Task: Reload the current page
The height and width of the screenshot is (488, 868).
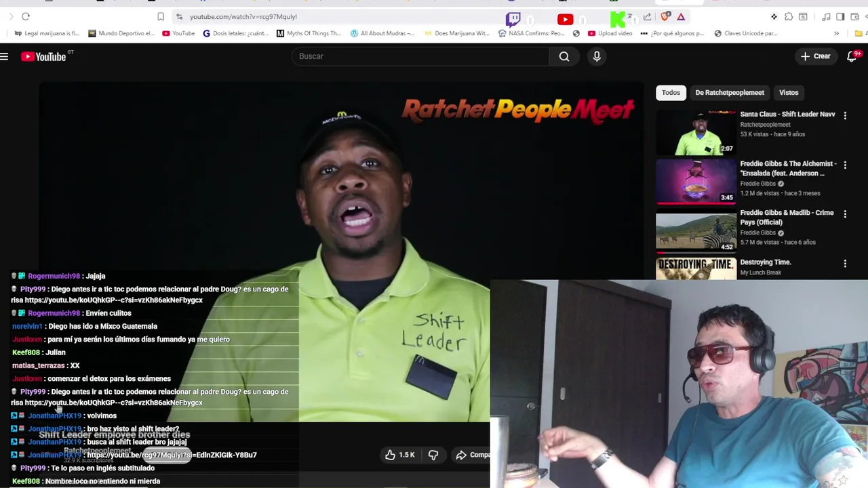Action: pyautogui.click(x=26, y=16)
